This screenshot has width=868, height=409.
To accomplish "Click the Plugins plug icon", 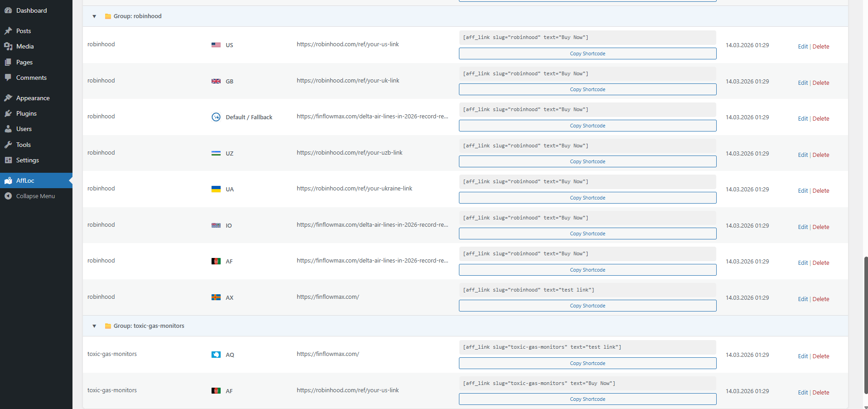I will coord(8,113).
